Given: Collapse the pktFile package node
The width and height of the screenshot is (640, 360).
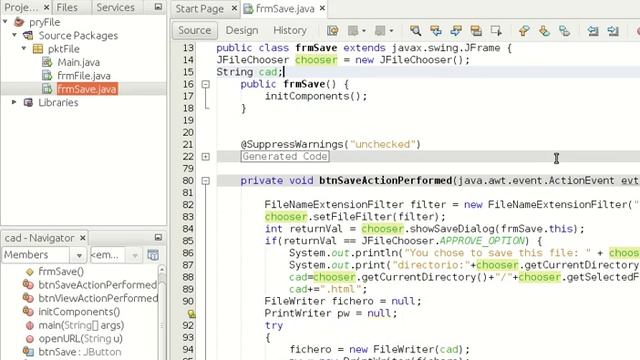Looking at the screenshot, I should click(24, 49).
